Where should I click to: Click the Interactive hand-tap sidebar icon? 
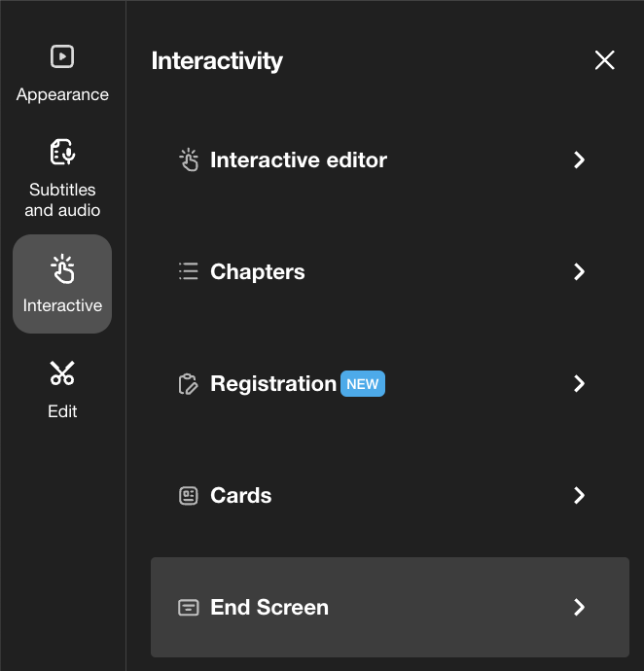(62, 268)
